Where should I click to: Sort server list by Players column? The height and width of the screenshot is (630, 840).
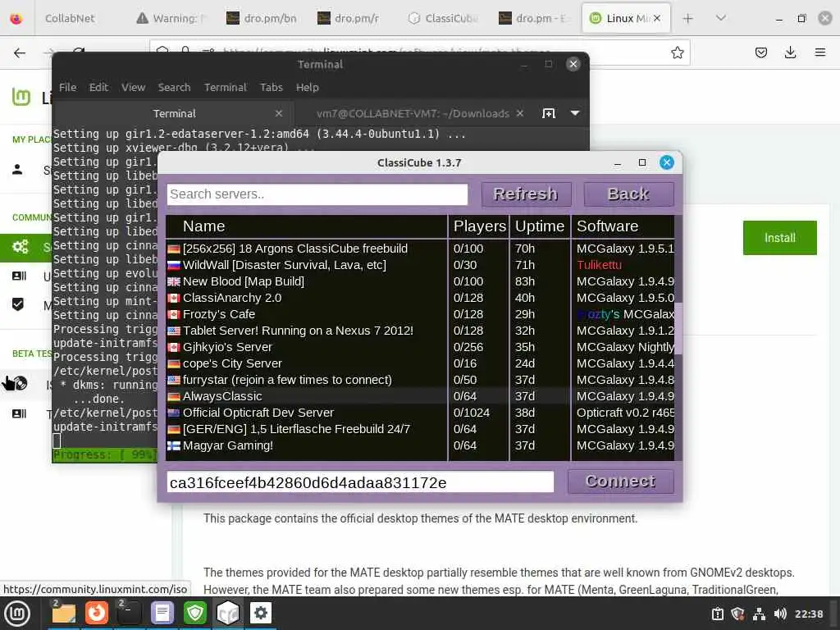pos(479,226)
